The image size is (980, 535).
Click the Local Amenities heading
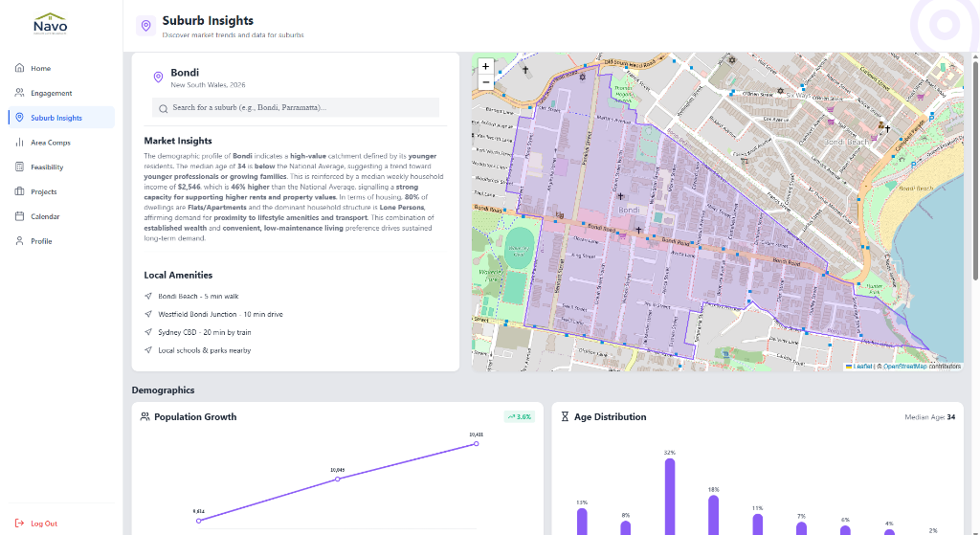pyautogui.click(x=178, y=275)
